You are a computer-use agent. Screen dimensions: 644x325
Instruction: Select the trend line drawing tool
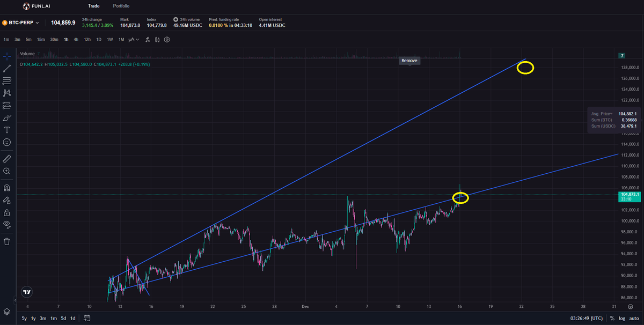coord(6,68)
